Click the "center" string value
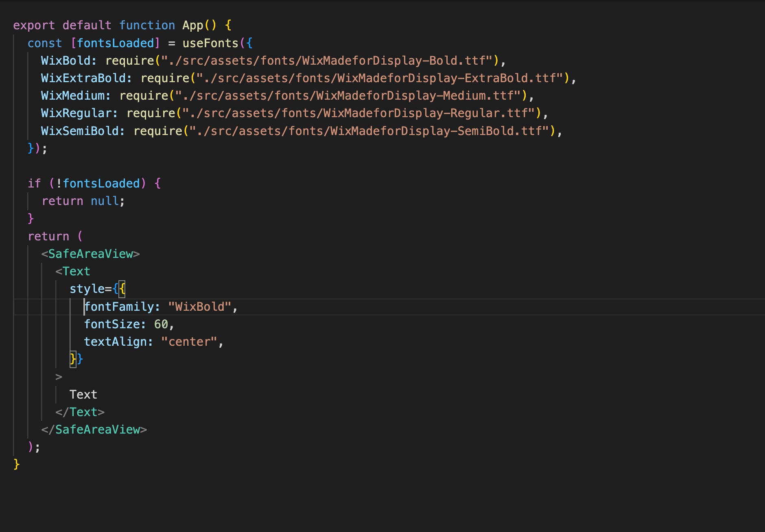This screenshot has height=532, width=765. [189, 342]
